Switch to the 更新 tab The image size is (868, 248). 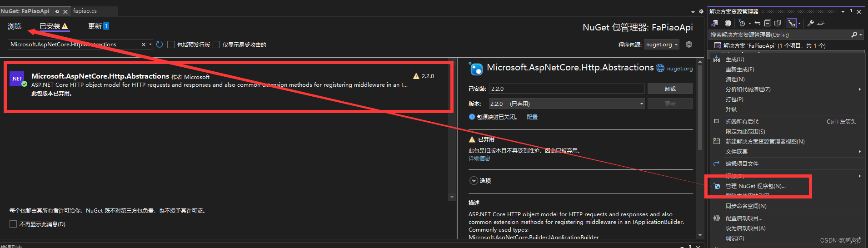(x=98, y=26)
